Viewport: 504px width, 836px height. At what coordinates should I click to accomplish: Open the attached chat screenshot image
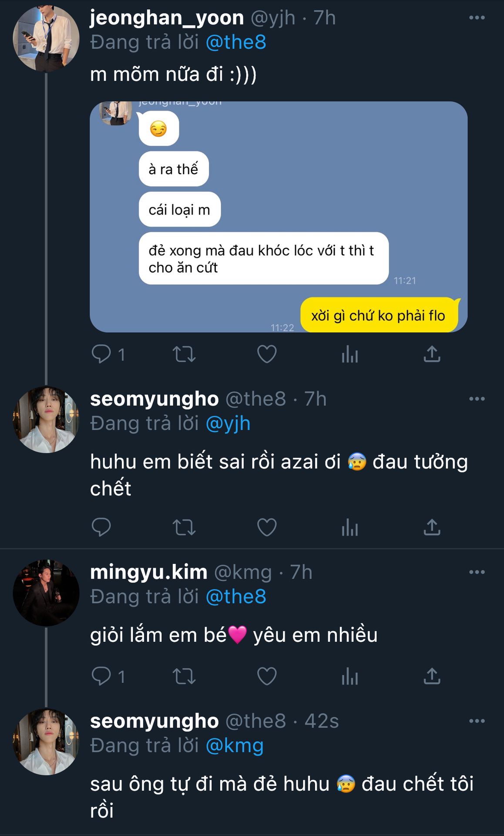279,216
